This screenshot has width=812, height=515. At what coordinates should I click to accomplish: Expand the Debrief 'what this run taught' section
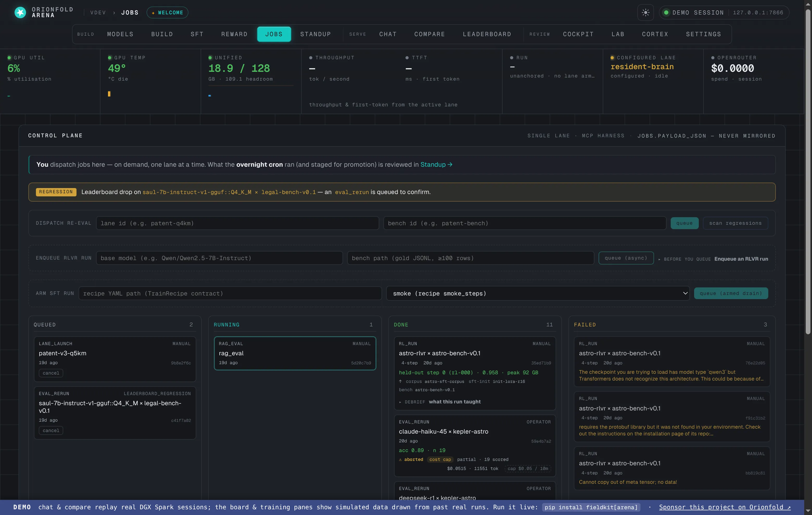coord(440,402)
